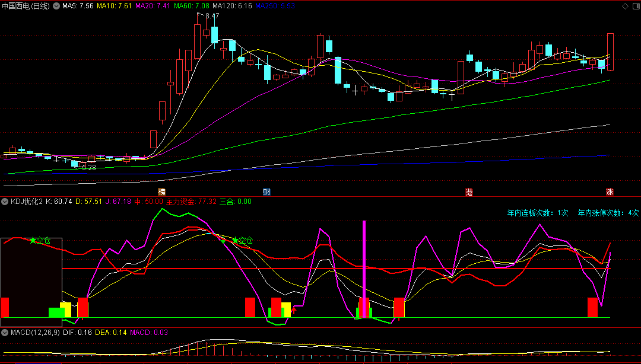This screenshot has height=364, width=641.
Task: Click the last large red candlestick at the right edge
Action: pos(610,52)
